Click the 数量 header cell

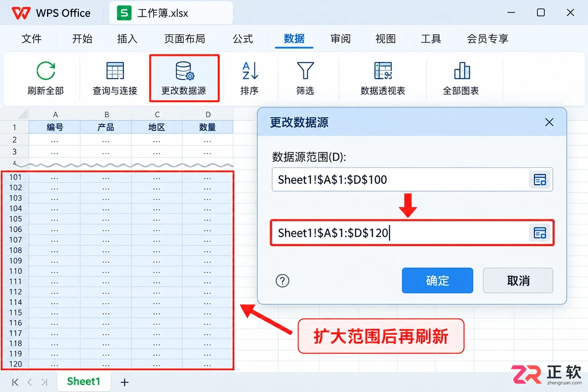coord(208,127)
